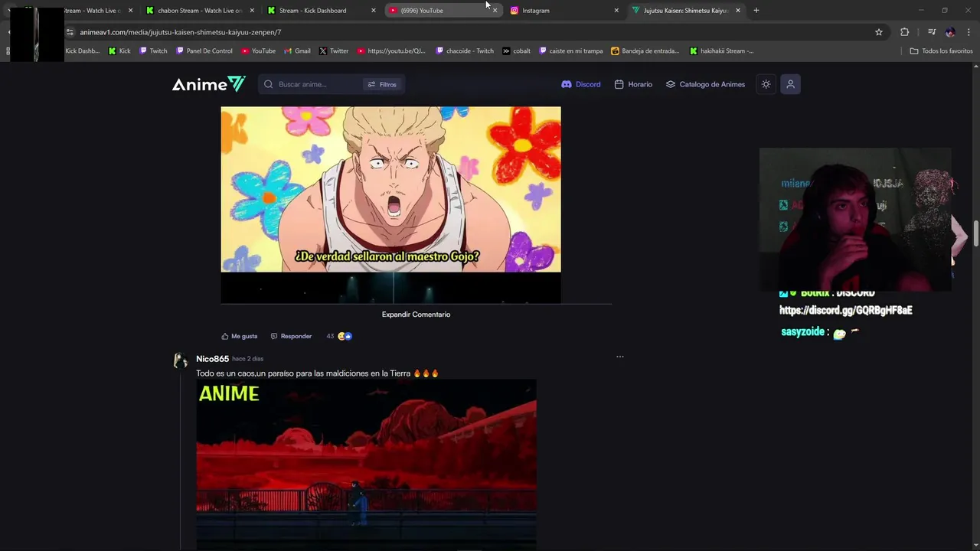The image size is (980, 551).
Task: Open the https://youtu.be bookmark
Action: [x=391, y=51]
